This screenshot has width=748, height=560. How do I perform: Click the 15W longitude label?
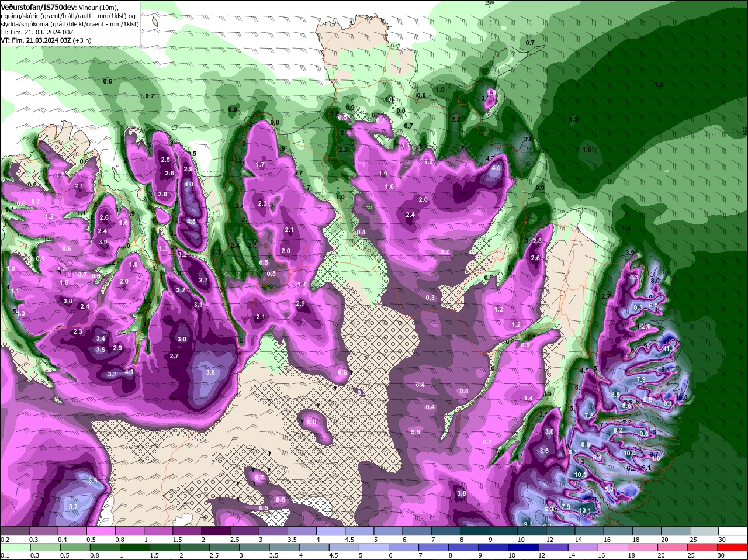(x=489, y=3)
